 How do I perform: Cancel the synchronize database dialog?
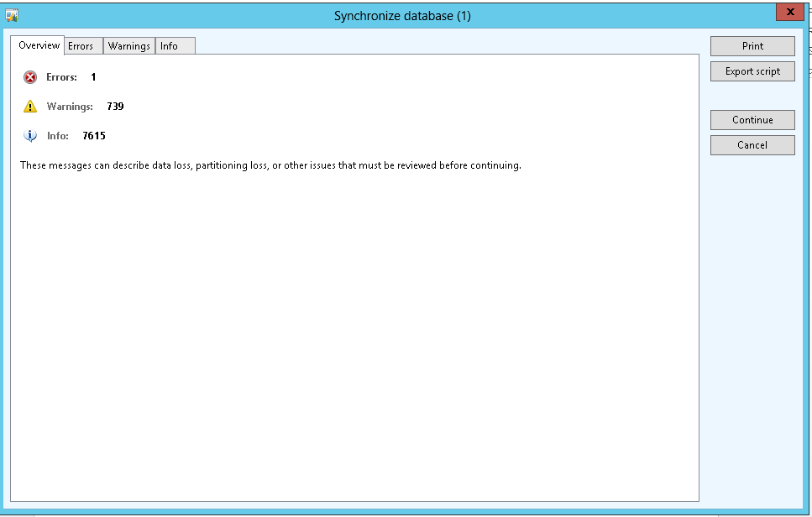point(752,145)
